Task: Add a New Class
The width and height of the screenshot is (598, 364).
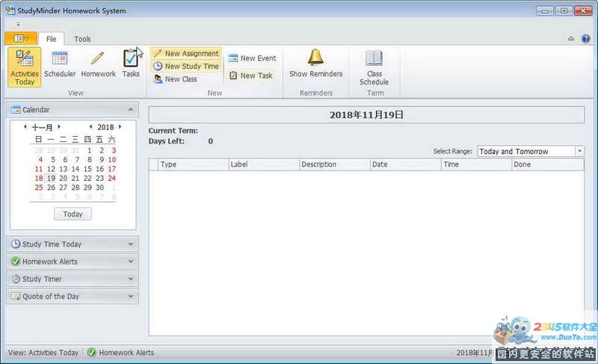Action: coord(176,79)
